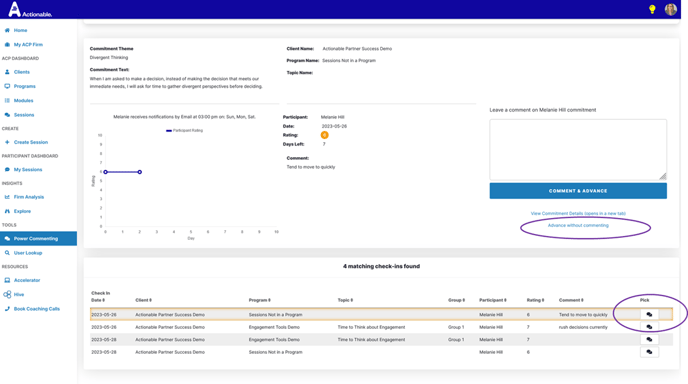Sort table by Comment column
The width and height of the screenshot is (688, 384).
571,300
